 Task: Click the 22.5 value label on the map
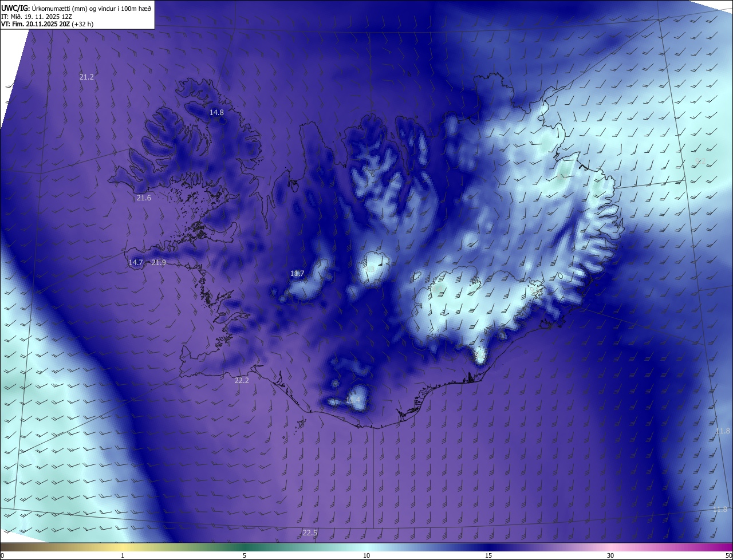pyautogui.click(x=310, y=533)
